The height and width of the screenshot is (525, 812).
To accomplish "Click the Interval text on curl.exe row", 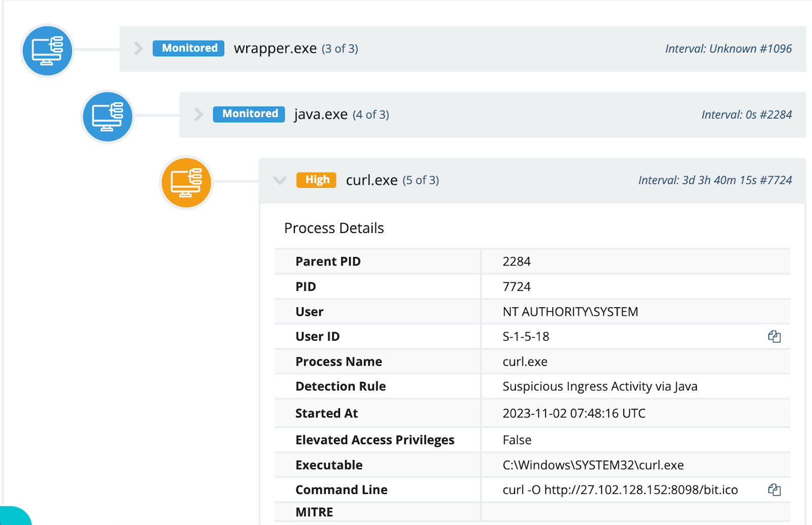I will [x=715, y=180].
